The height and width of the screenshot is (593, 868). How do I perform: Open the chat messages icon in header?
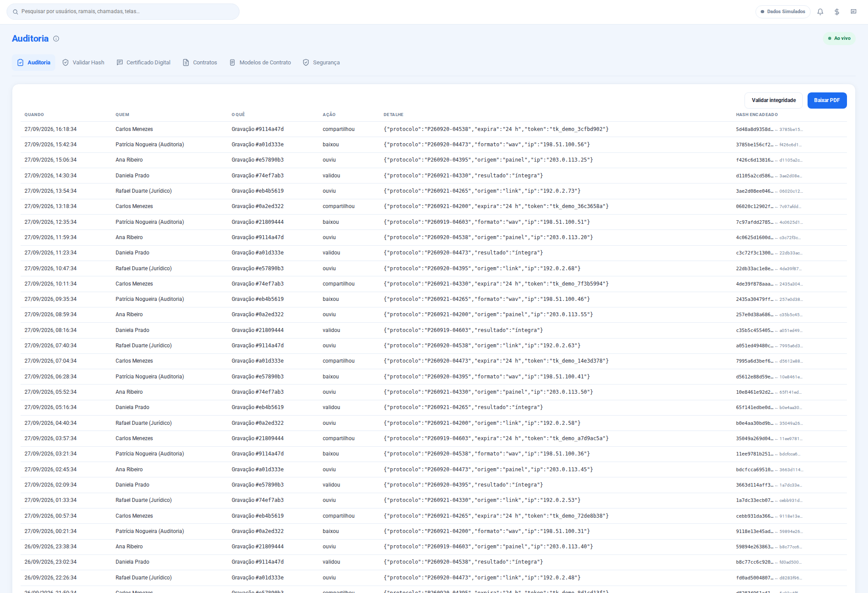click(854, 12)
